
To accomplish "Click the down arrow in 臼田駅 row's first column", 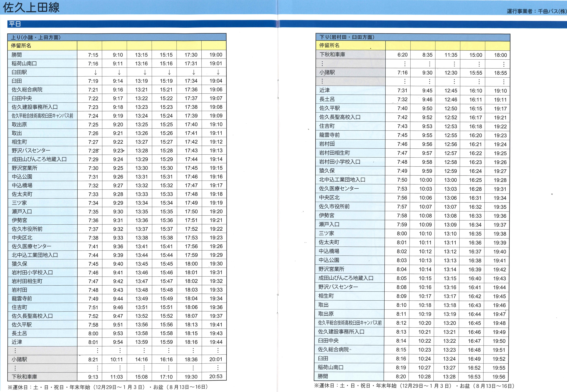I will pos(95,72).
